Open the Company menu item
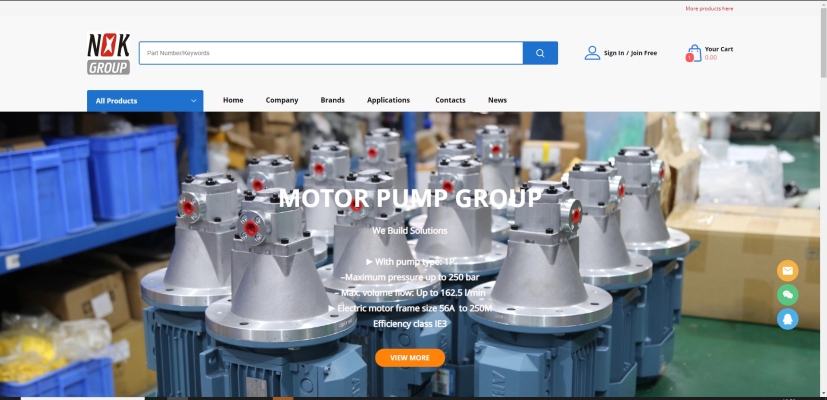 [x=282, y=100]
